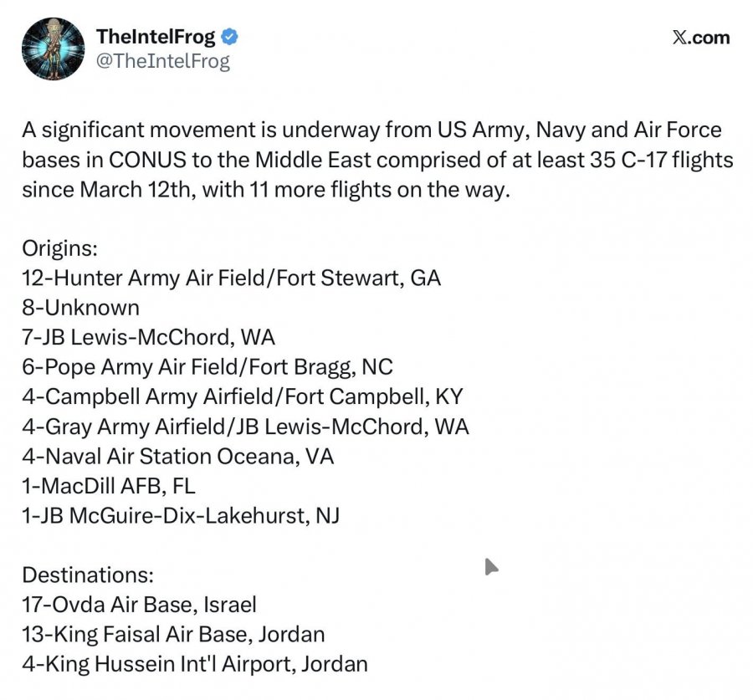The image size is (753, 700).
Task: Select the Hunter Army Air Field line
Action: pos(231,278)
